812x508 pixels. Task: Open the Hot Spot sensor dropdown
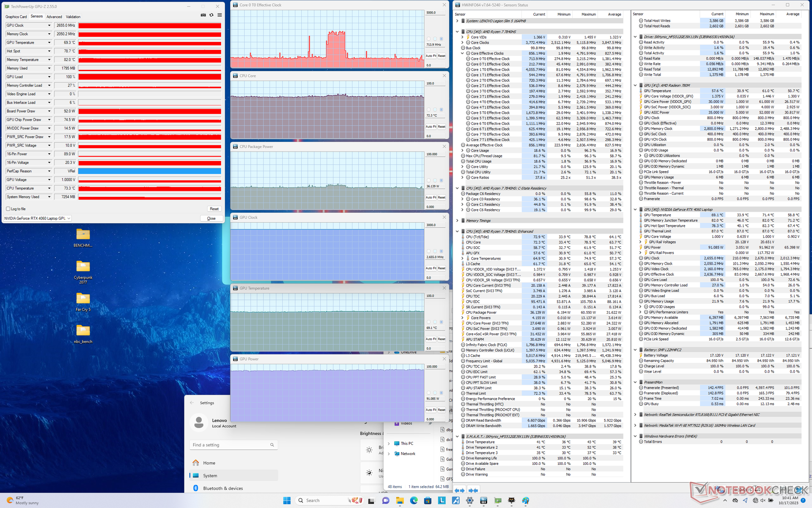tap(49, 51)
